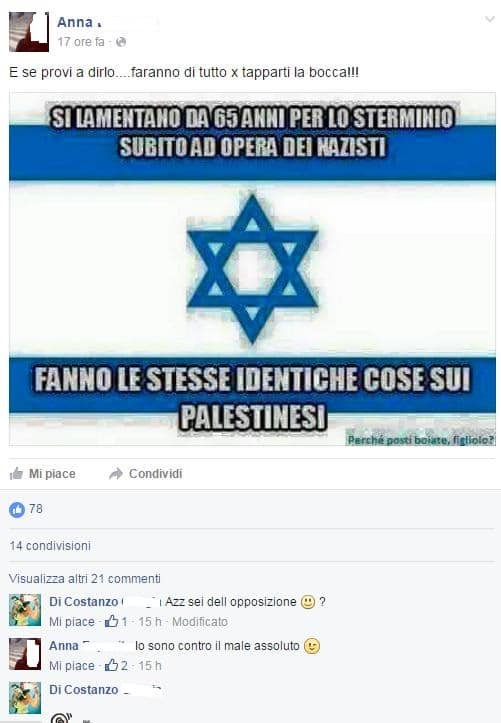Click the public globe privacy icon
Screen dimensions: 501x723
pos(121,42)
